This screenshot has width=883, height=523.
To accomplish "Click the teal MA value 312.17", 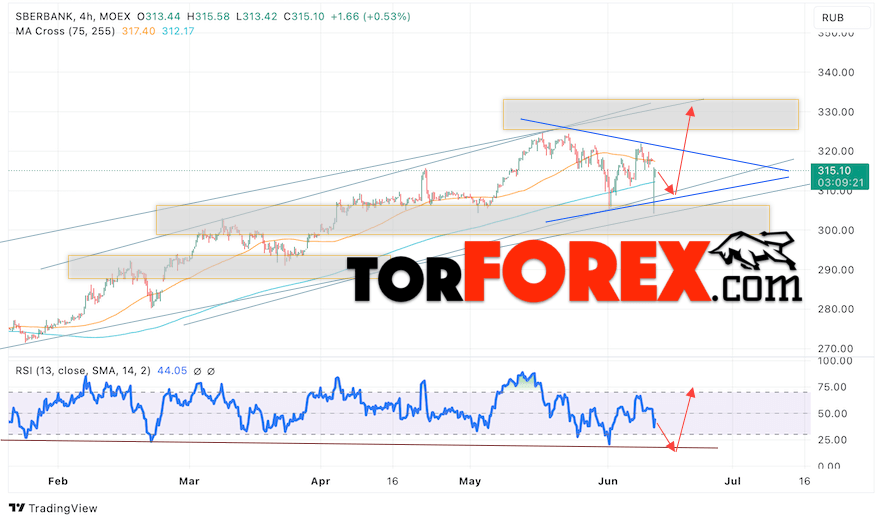I will (178, 32).
